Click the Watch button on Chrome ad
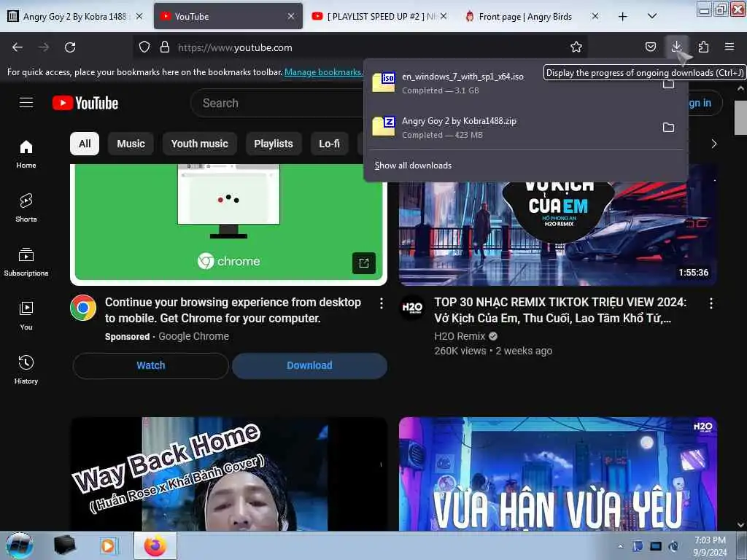Screen dimensions: 747x560 [150, 366]
